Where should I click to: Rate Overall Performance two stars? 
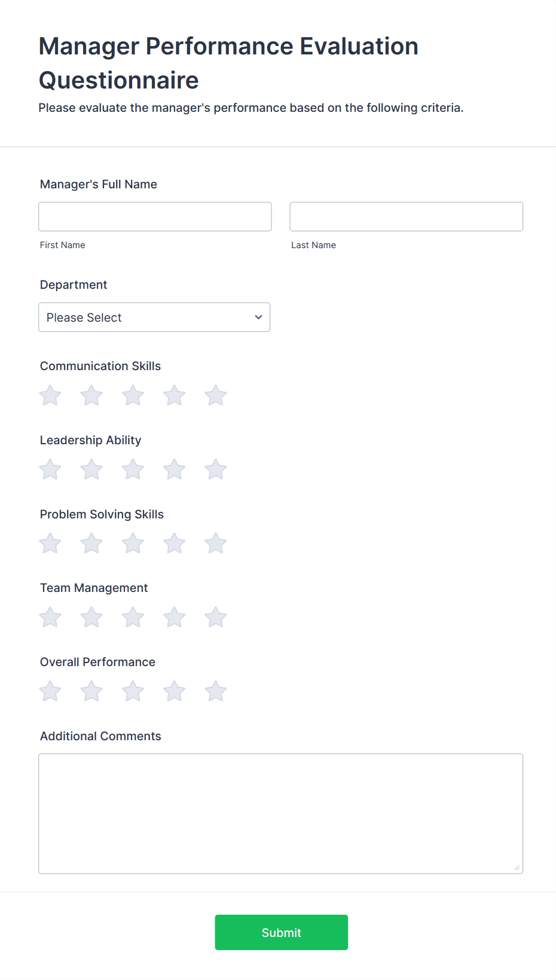point(91,691)
